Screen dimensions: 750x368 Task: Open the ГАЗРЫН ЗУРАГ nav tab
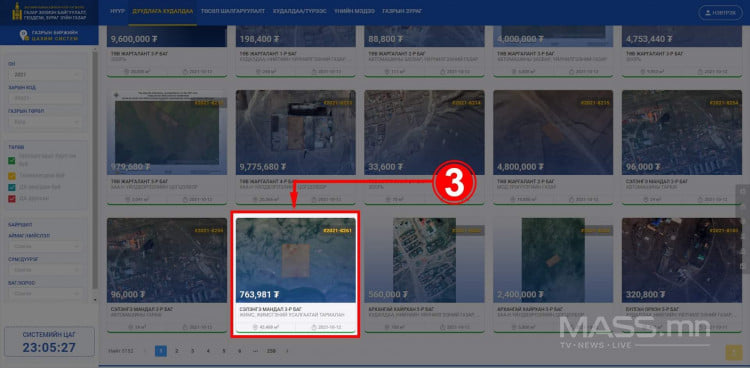coord(399,11)
